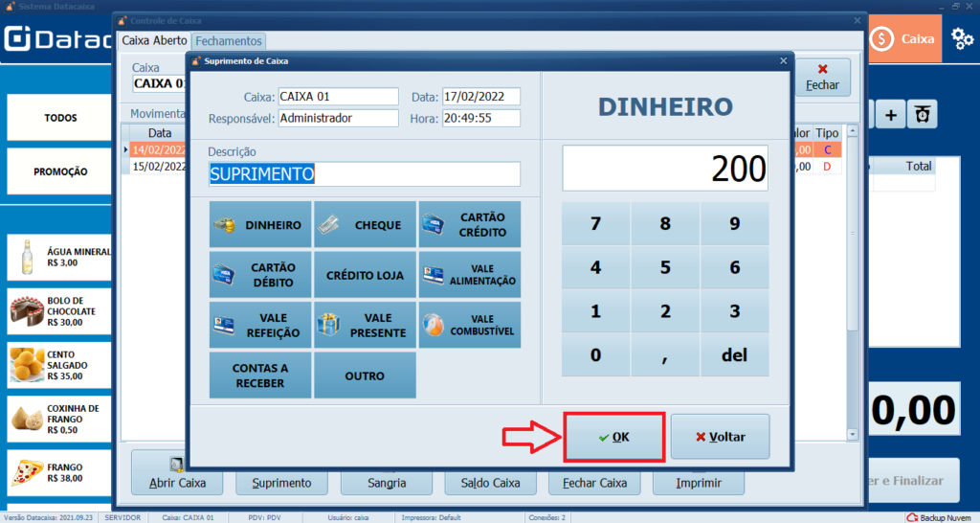The height and width of the screenshot is (523, 980).
Task: Select the PROMOÇÃO category
Action: click(x=60, y=171)
